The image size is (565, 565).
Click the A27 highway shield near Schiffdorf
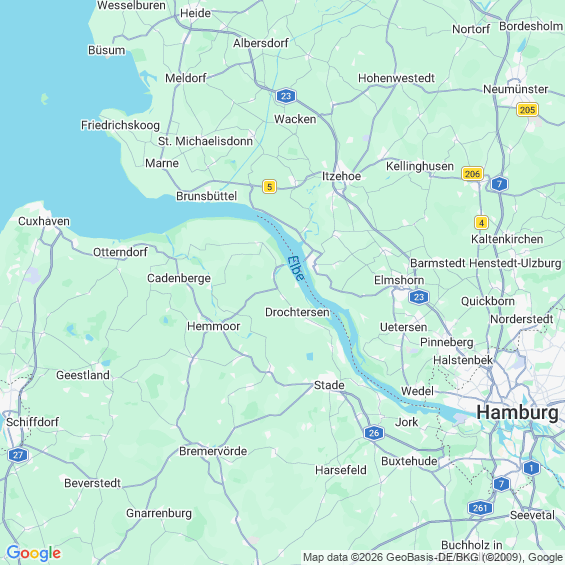[x=18, y=455]
